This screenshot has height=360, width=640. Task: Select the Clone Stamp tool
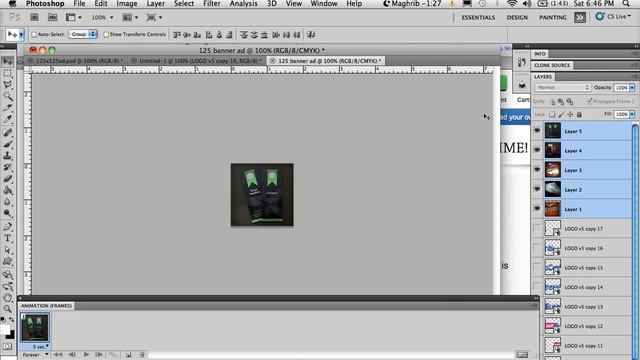[x=7, y=156]
